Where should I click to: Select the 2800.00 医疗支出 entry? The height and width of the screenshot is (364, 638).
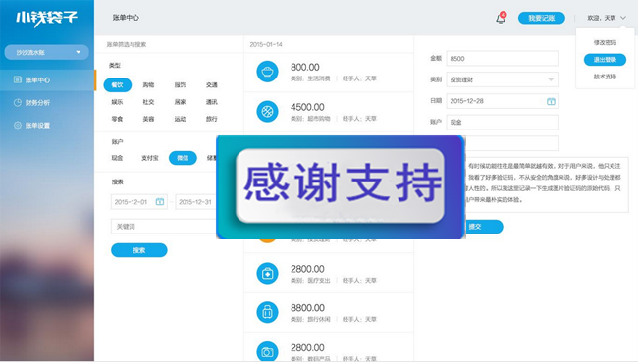[329, 274]
